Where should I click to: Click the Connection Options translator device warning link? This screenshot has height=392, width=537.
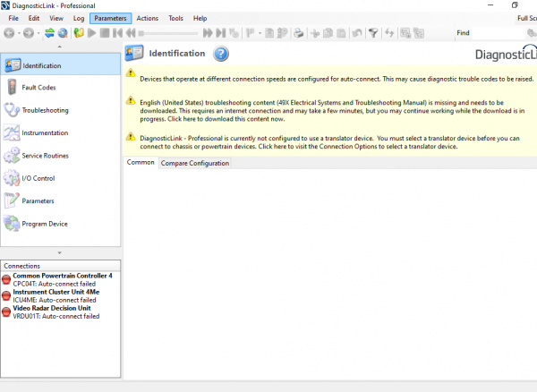329,142
